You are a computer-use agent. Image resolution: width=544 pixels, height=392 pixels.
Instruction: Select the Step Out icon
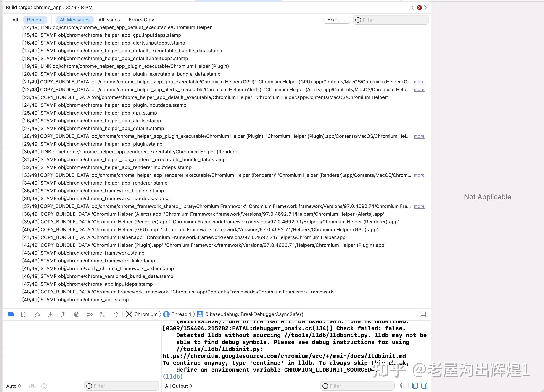pyautogui.click(x=63, y=314)
